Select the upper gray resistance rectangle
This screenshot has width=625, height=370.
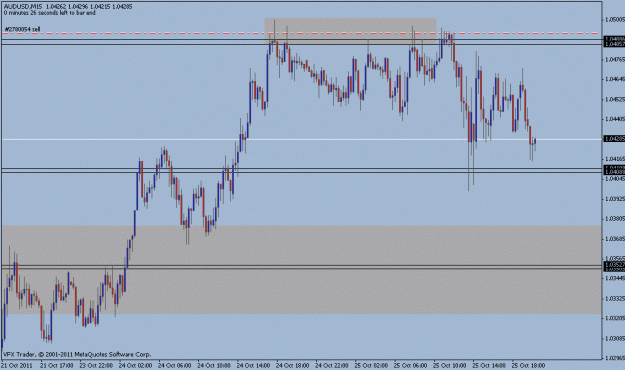tap(350, 31)
